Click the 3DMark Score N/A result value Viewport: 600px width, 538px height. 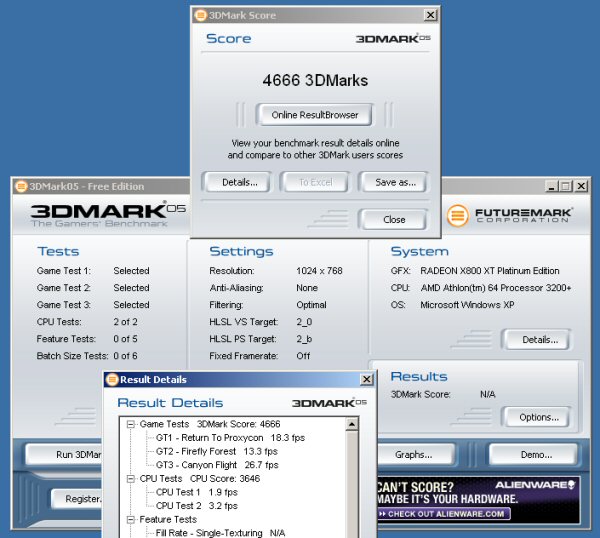point(488,395)
